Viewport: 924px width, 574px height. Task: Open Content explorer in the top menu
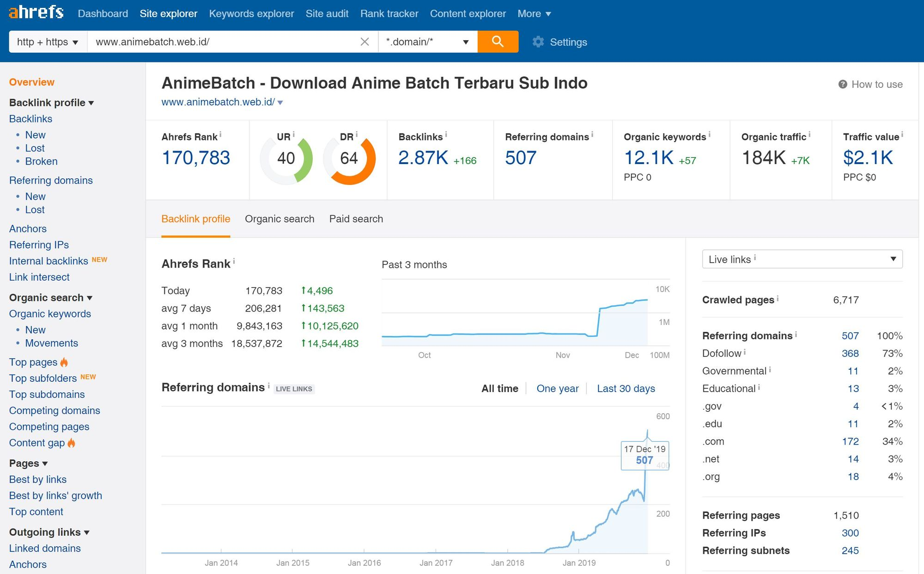click(468, 14)
